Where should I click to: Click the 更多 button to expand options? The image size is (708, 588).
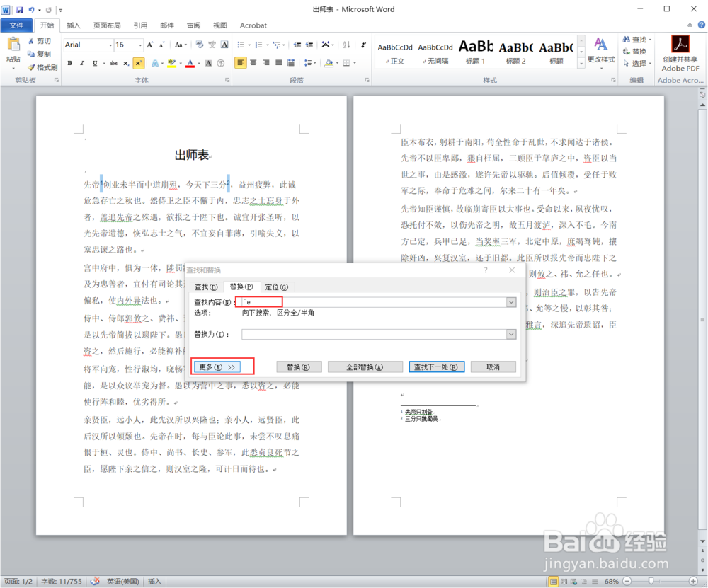216,366
